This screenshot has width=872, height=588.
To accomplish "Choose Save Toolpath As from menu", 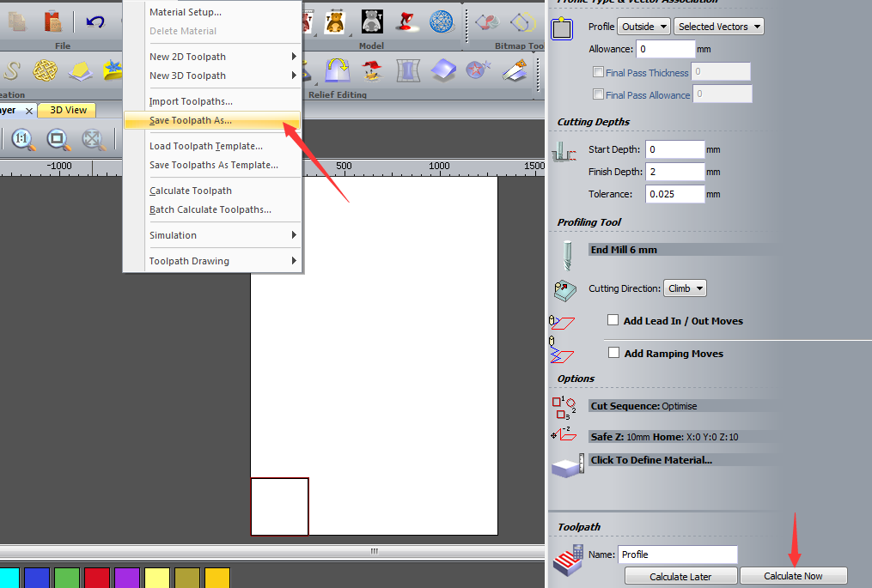I will point(191,120).
